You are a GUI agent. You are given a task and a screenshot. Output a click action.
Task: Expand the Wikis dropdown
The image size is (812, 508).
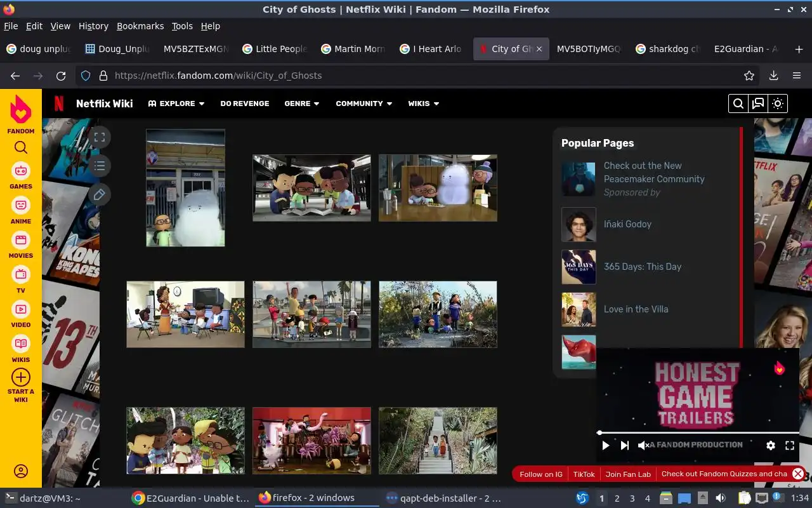pos(424,104)
